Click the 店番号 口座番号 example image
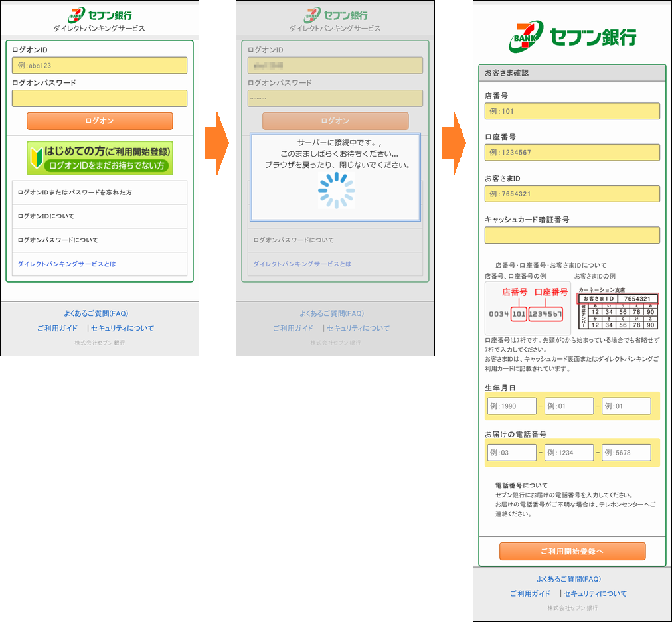Screen dimensions: 672x622 coord(527,309)
